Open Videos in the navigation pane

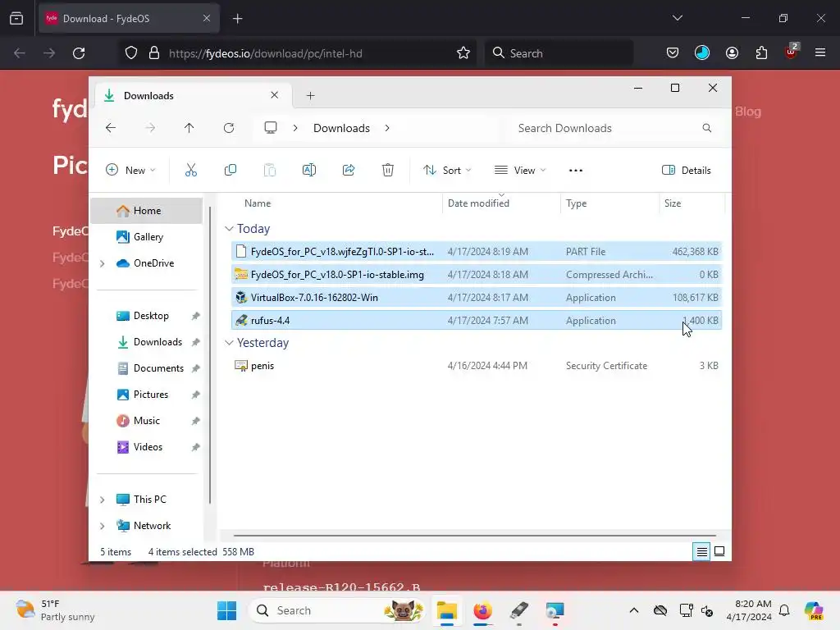(x=146, y=447)
